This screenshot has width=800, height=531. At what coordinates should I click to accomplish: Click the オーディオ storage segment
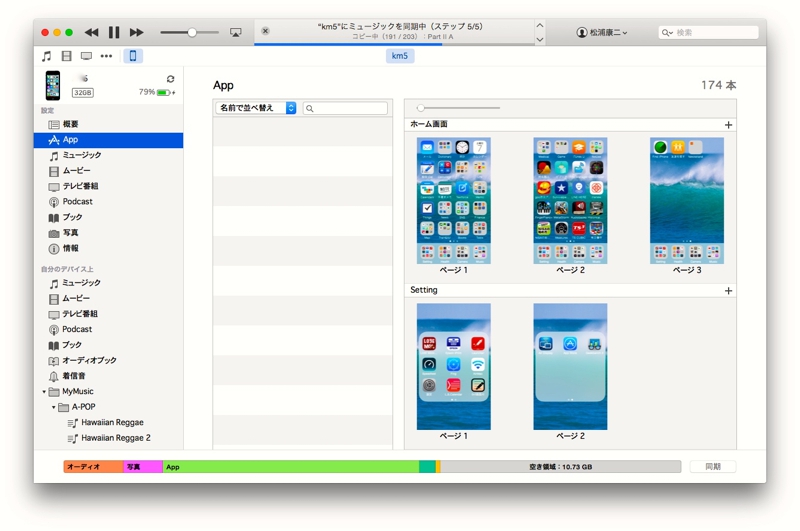93,467
